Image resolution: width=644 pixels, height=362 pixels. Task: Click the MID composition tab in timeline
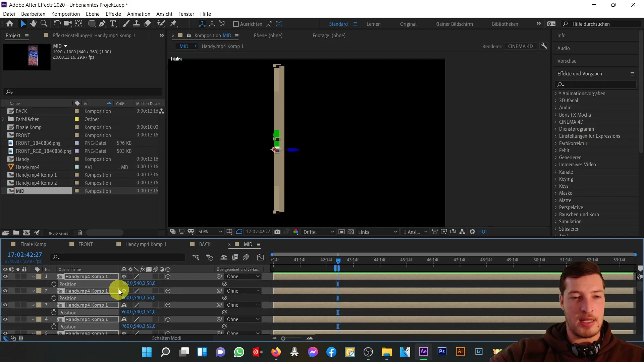tap(248, 244)
